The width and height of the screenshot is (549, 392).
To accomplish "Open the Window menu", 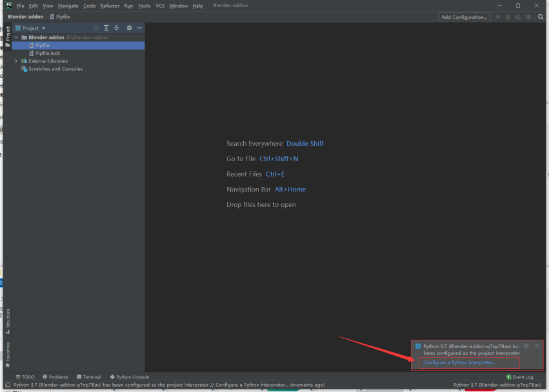I will [x=178, y=6].
